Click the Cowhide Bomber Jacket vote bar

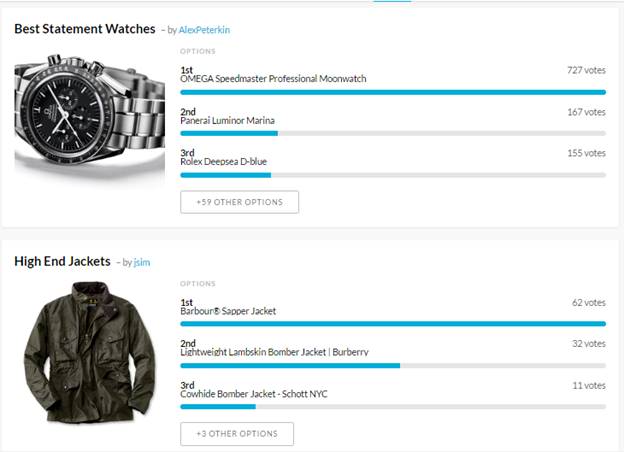(392, 407)
